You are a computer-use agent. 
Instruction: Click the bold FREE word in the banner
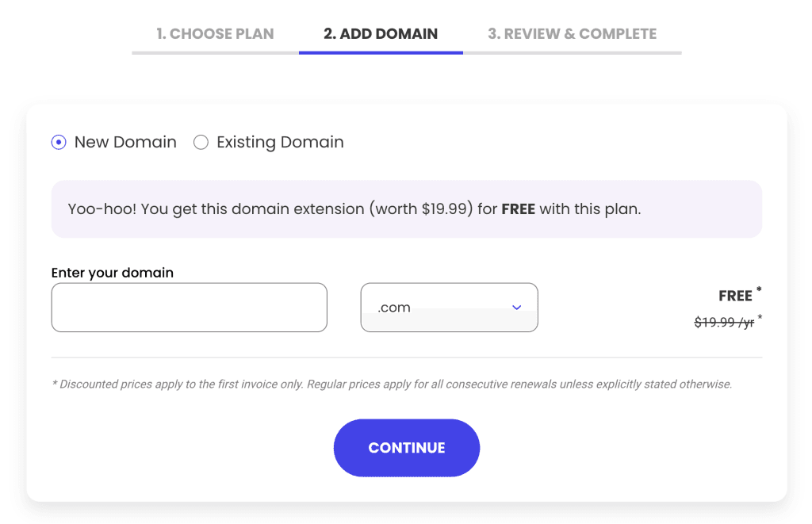[x=519, y=209]
